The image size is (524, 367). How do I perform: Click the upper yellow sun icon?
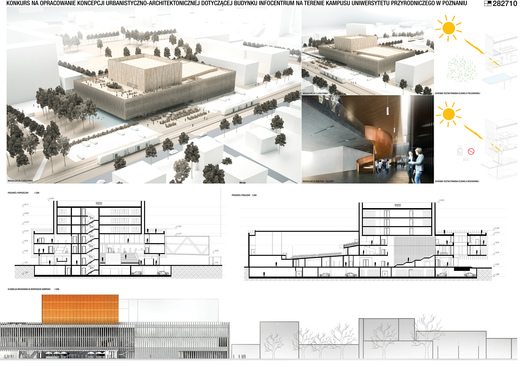point(448,28)
